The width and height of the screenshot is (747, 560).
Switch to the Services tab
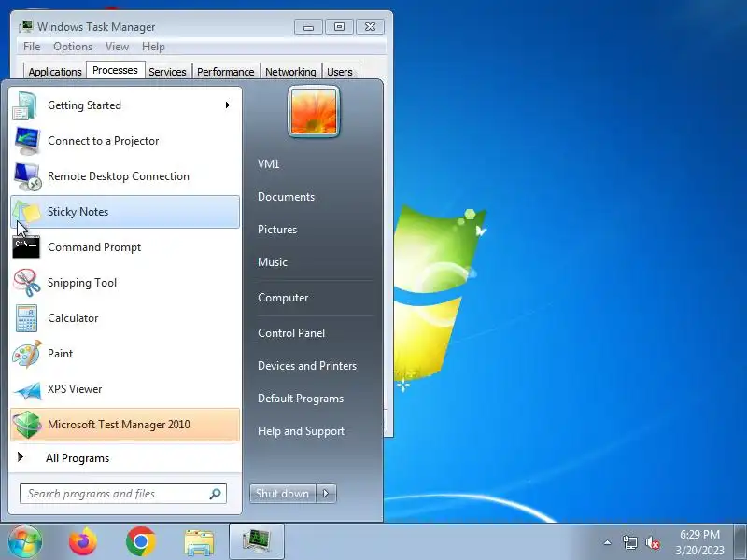(168, 72)
